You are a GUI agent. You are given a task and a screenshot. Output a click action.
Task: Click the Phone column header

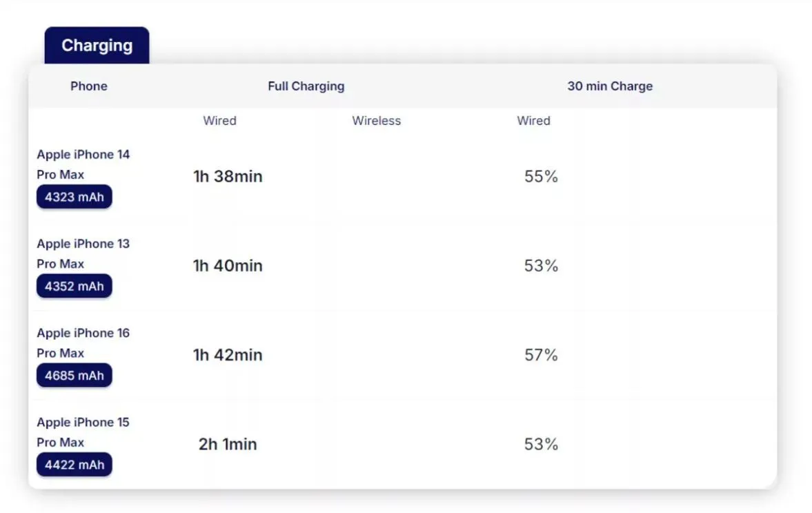point(89,86)
